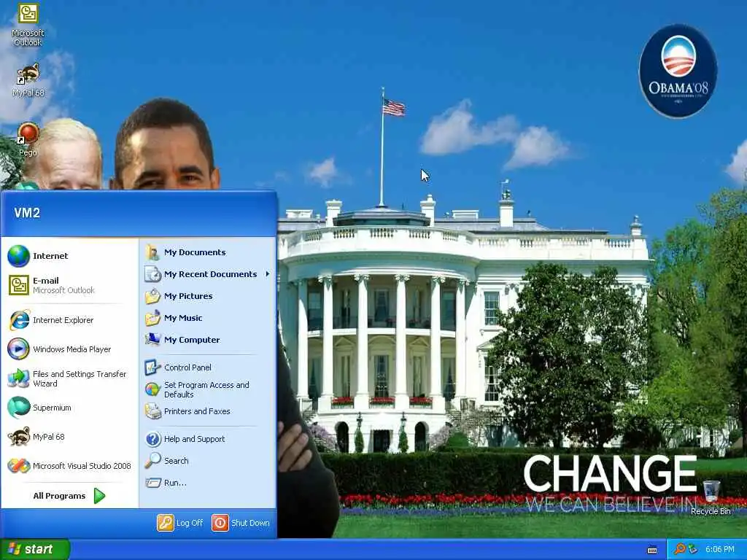
Task: Click the MyPal 68 raccoon icon in Start menu
Action: coord(18,437)
